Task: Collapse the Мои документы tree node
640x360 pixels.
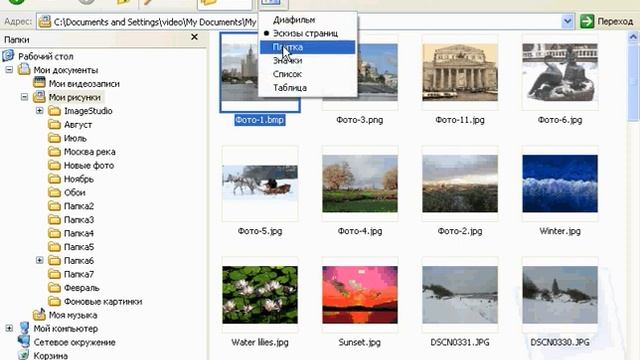Action: click(9, 70)
